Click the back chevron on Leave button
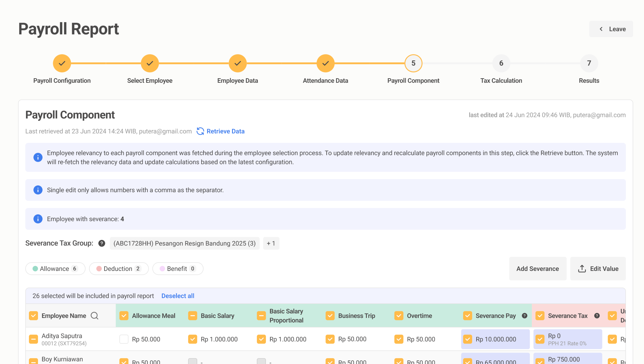 [601, 29]
